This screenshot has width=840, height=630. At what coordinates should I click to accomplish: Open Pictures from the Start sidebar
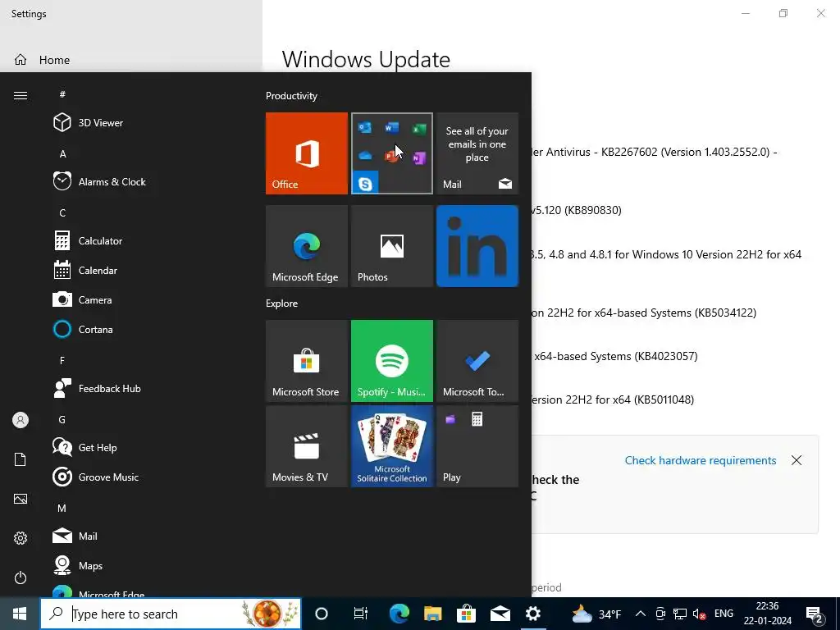pyautogui.click(x=21, y=499)
